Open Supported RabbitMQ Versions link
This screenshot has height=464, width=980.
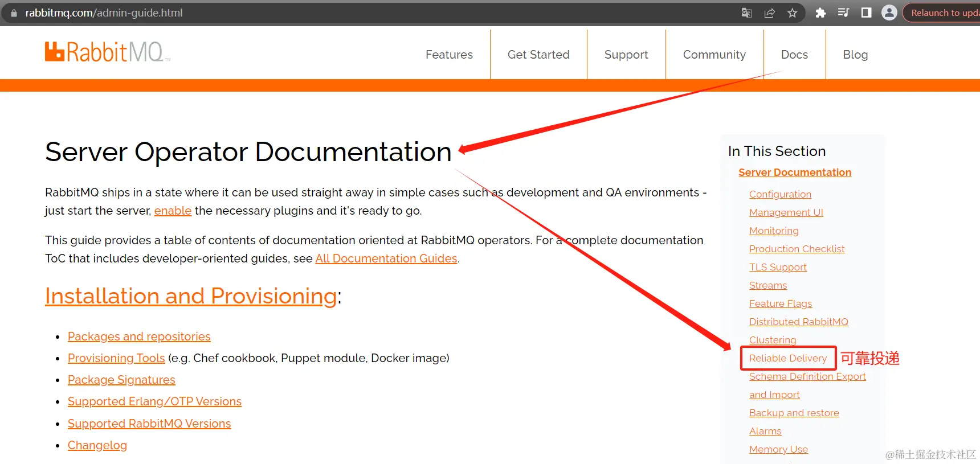click(x=149, y=424)
